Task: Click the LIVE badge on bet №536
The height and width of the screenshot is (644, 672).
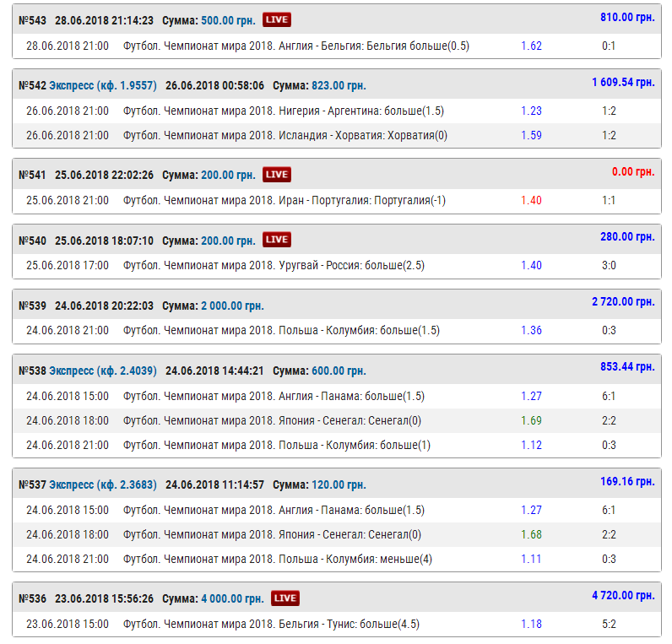Action: pyautogui.click(x=285, y=598)
